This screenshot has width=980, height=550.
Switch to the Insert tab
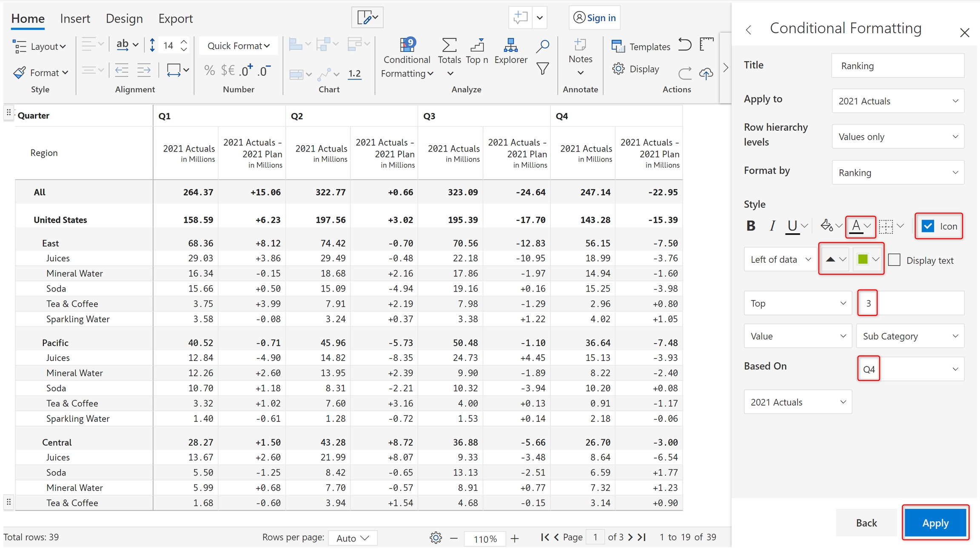[x=75, y=19]
